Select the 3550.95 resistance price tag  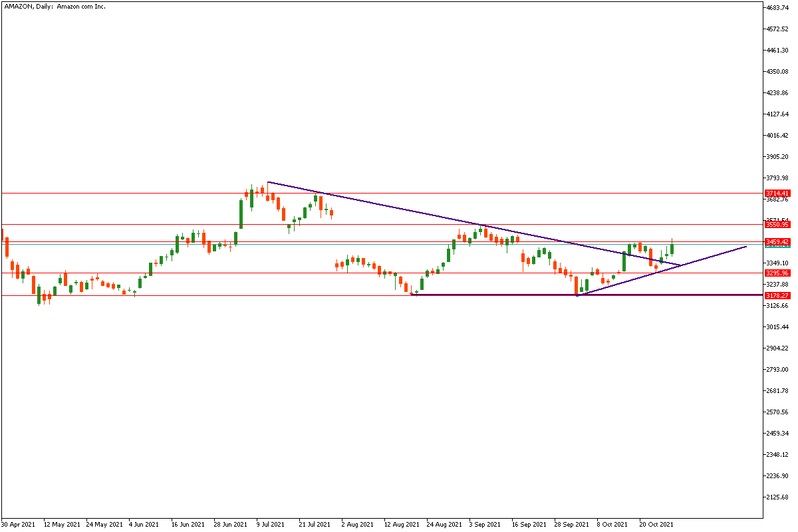[776, 225]
